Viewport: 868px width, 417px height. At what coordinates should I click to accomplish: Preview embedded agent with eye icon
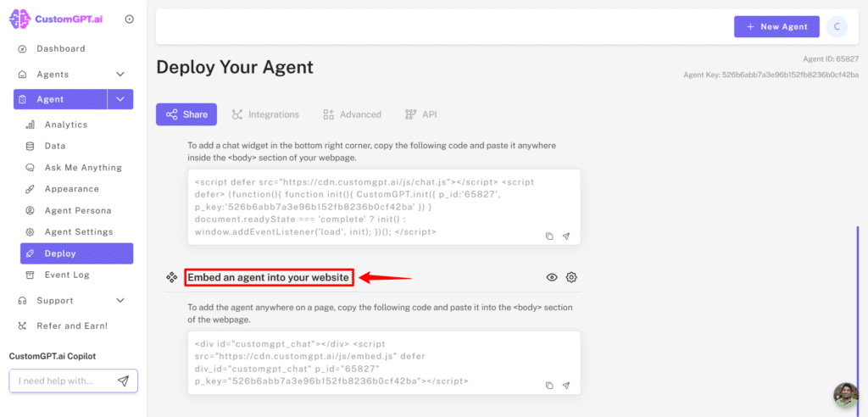[x=552, y=277]
